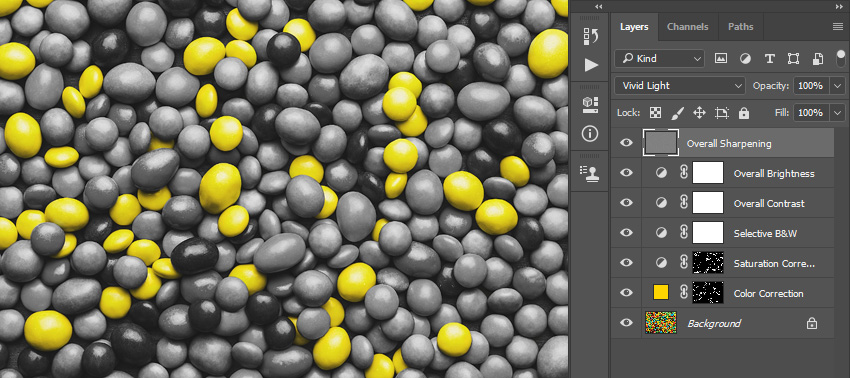This screenshot has width=850, height=378.
Task: Click the yellow Color Correction fill swatch
Action: click(661, 293)
